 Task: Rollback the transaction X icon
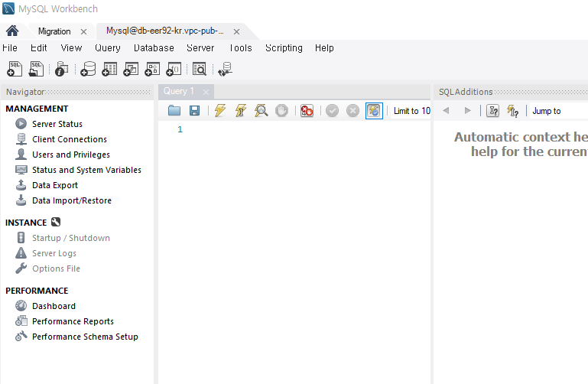click(352, 111)
